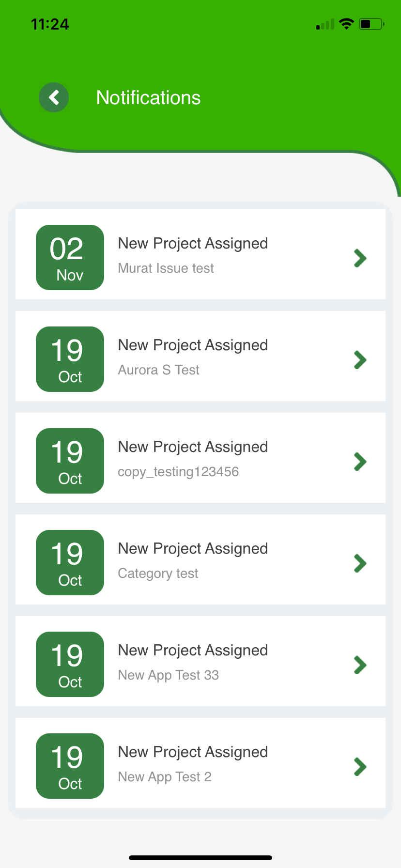Tap the back arrow button
Screen dimensions: 401x868
[54, 97]
